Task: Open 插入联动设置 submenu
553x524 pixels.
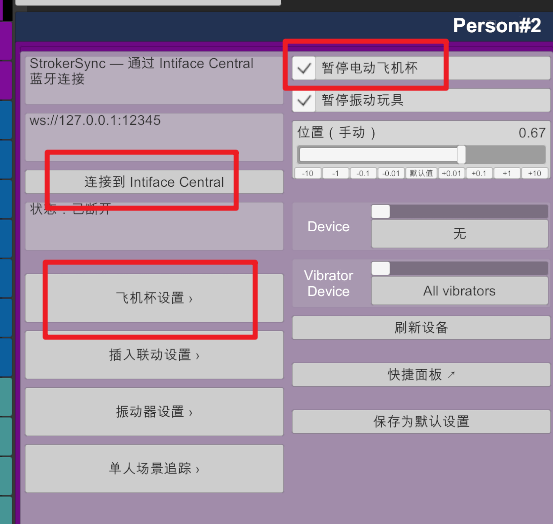Action: coord(154,355)
